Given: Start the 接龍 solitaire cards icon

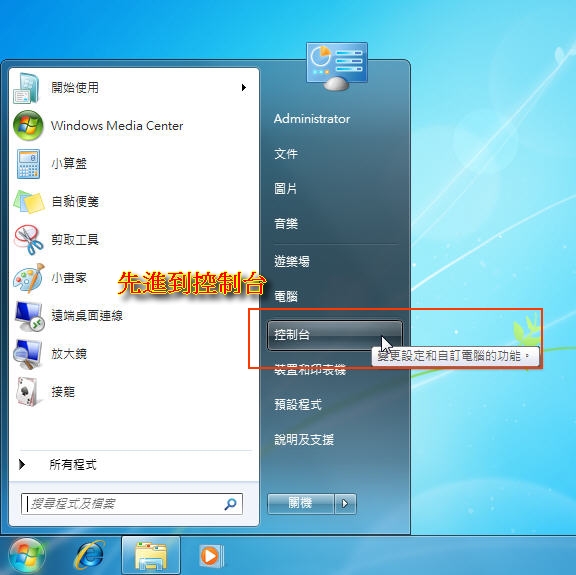Looking at the screenshot, I should (27, 392).
